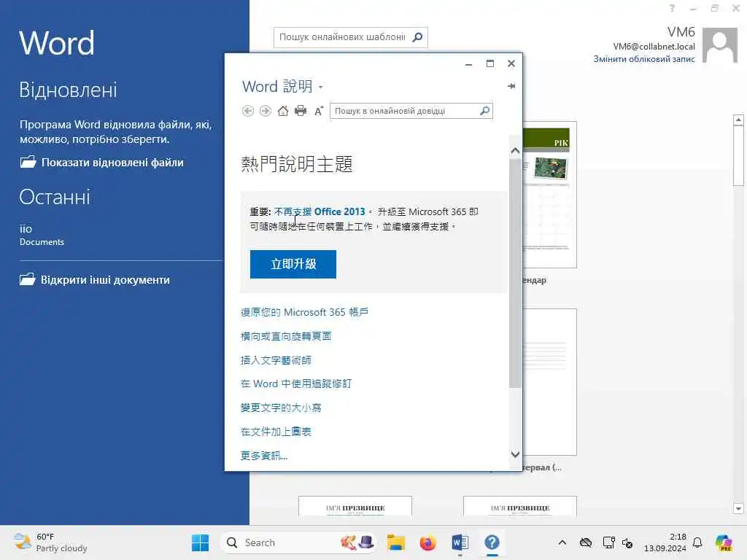Switch to Word taskbar icon
Screen dimensions: 747x560
coord(460,542)
